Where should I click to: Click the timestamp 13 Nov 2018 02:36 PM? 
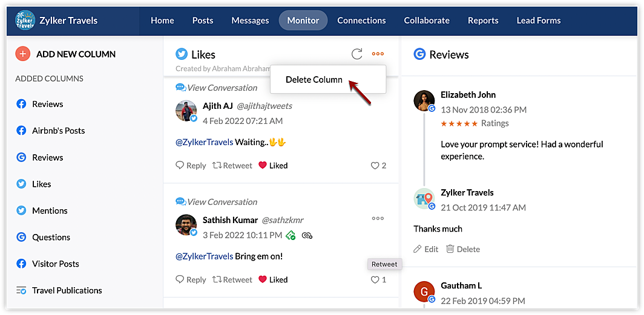point(484,110)
